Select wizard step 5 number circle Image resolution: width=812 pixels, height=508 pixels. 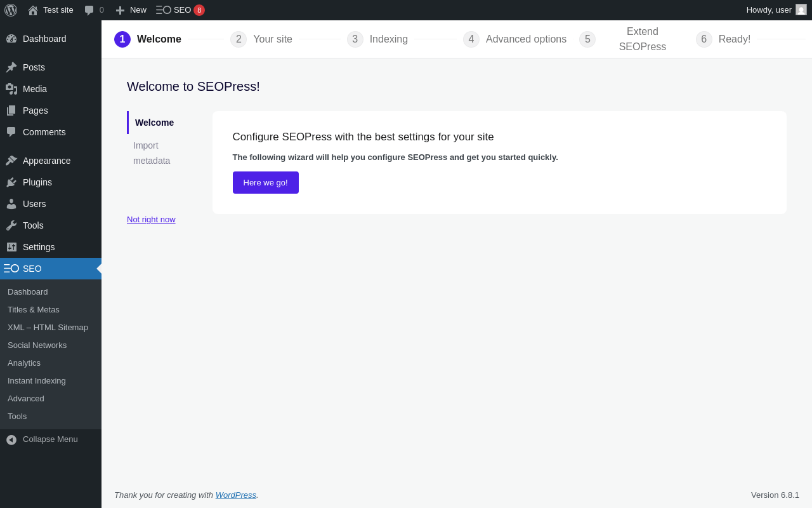[x=587, y=39]
